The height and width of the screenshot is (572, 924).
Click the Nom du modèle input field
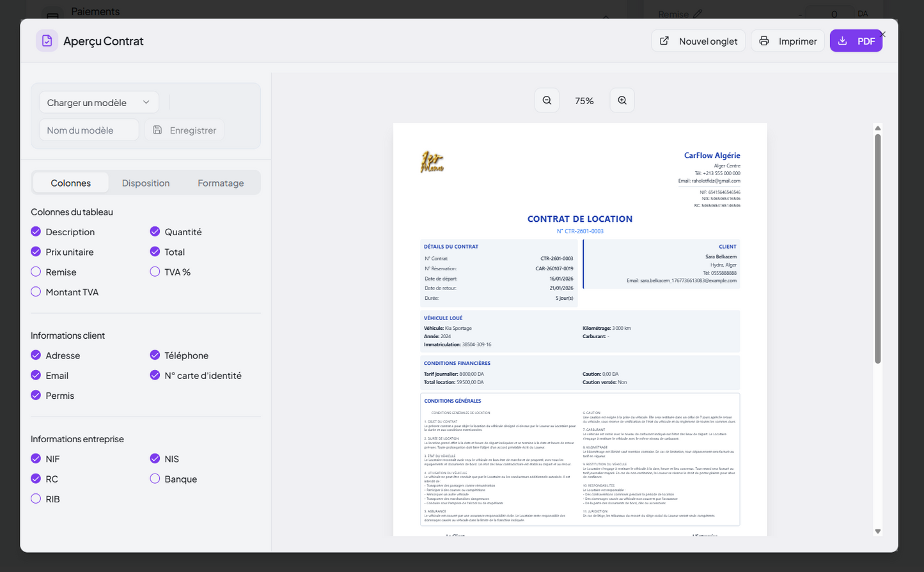(x=89, y=130)
